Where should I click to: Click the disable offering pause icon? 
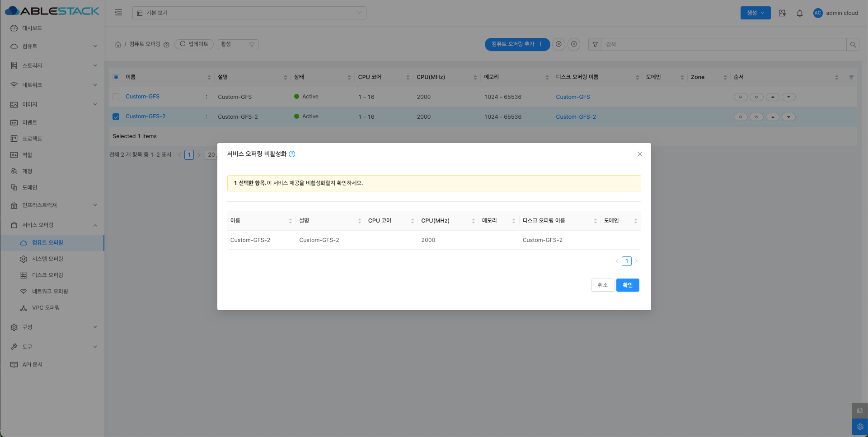pyautogui.click(x=573, y=44)
